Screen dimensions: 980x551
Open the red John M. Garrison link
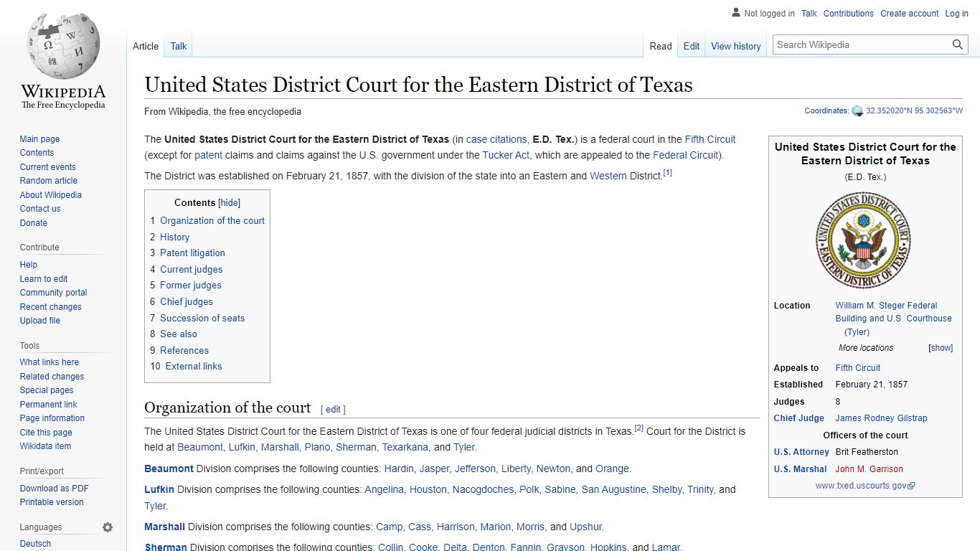coord(869,469)
